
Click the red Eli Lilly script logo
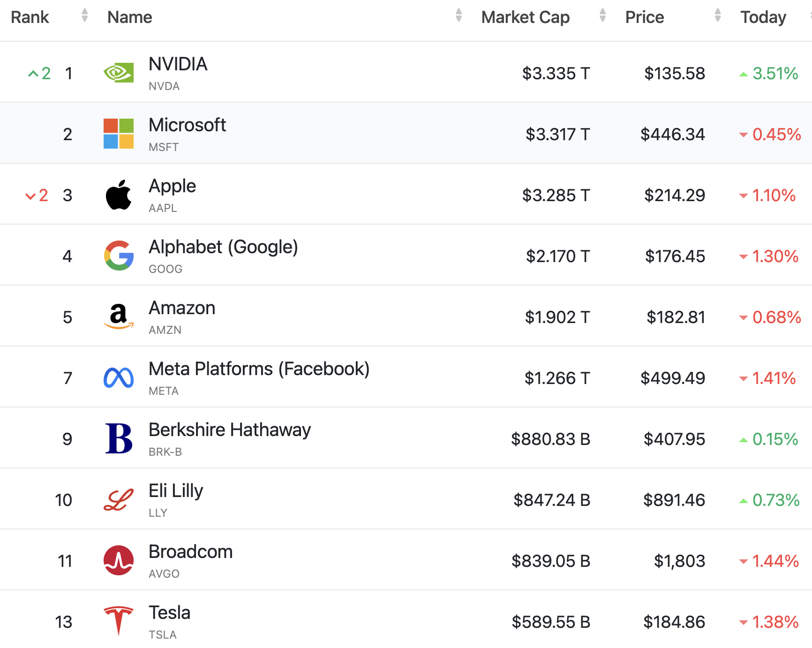pyautogui.click(x=118, y=500)
